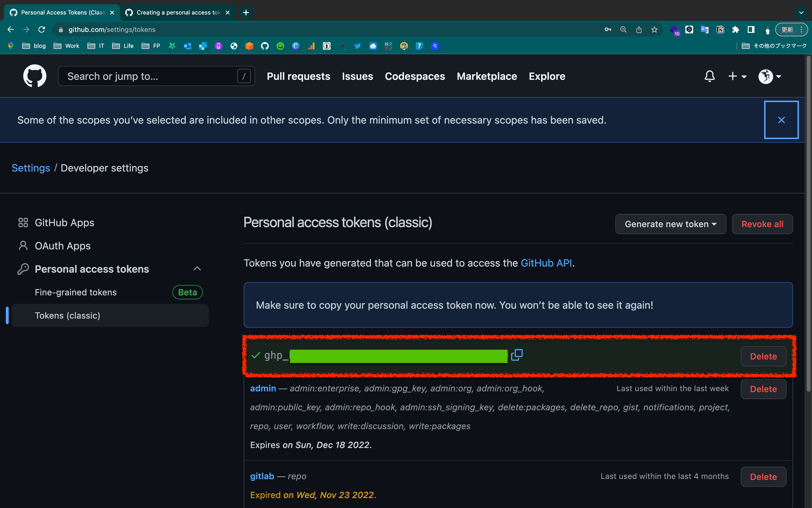
Task: Open the GitHub API link
Action: pos(546,263)
